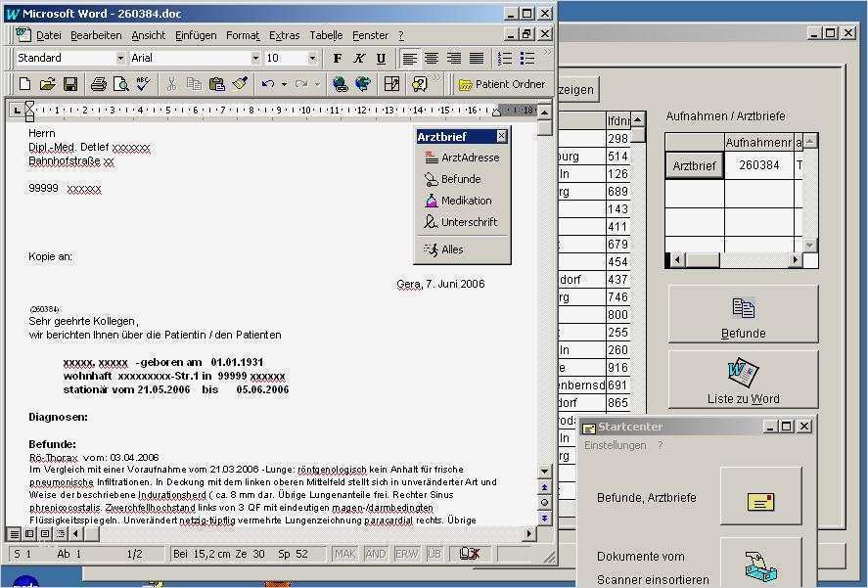Undo the last action
Image resolution: width=868 pixels, height=588 pixels.
268,84
